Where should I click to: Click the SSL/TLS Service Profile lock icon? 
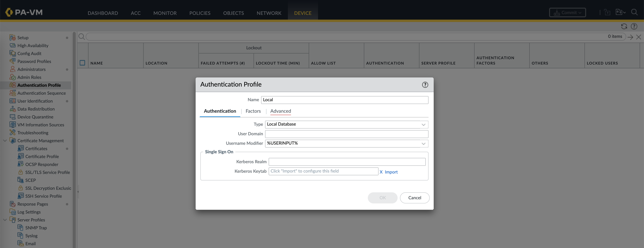pos(21,172)
